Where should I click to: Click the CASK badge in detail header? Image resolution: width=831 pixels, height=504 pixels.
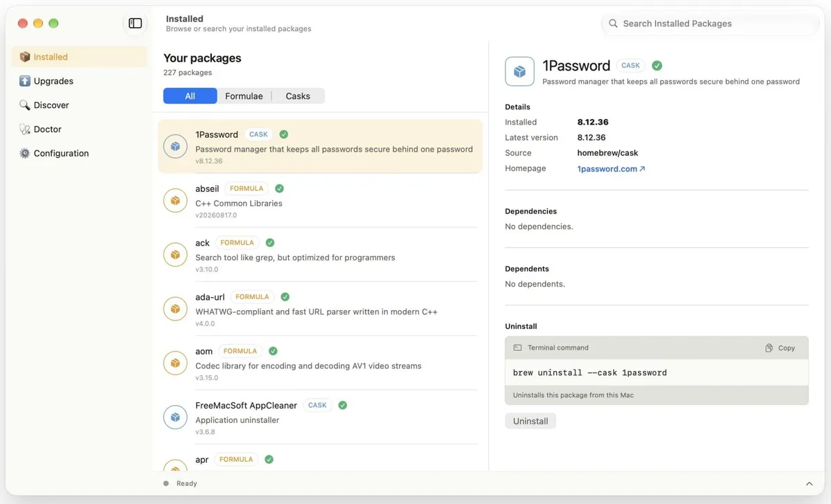[x=631, y=66]
